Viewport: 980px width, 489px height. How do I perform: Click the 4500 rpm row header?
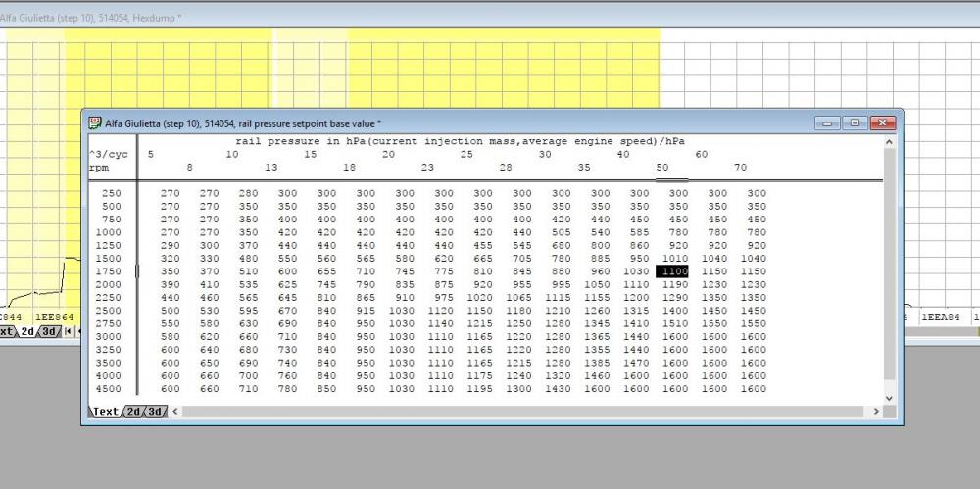111,389
